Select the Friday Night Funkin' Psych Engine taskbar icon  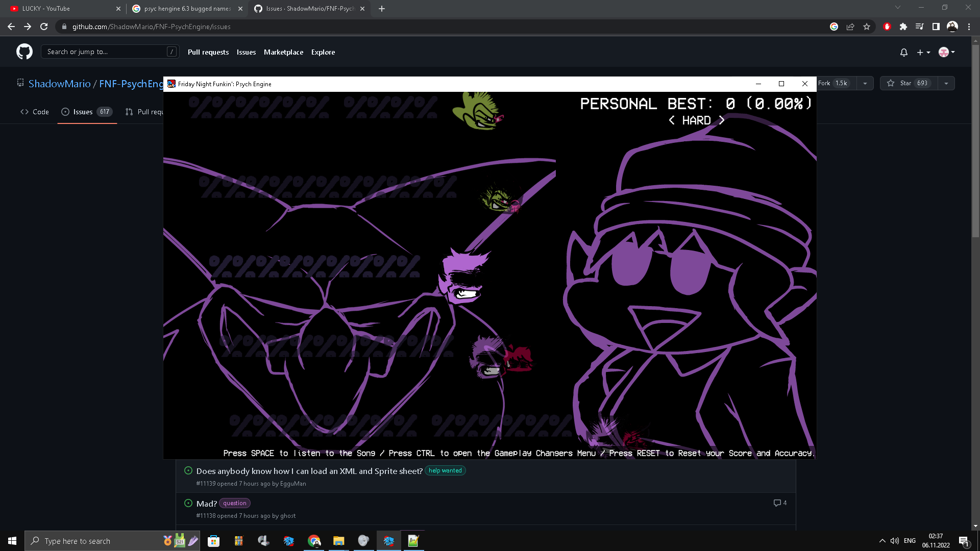[x=389, y=541]
